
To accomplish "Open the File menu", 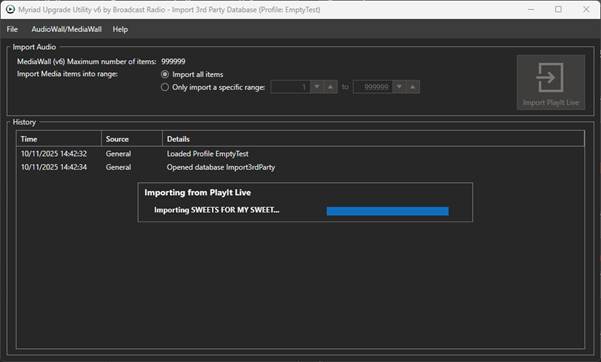I will coord(12,29).
